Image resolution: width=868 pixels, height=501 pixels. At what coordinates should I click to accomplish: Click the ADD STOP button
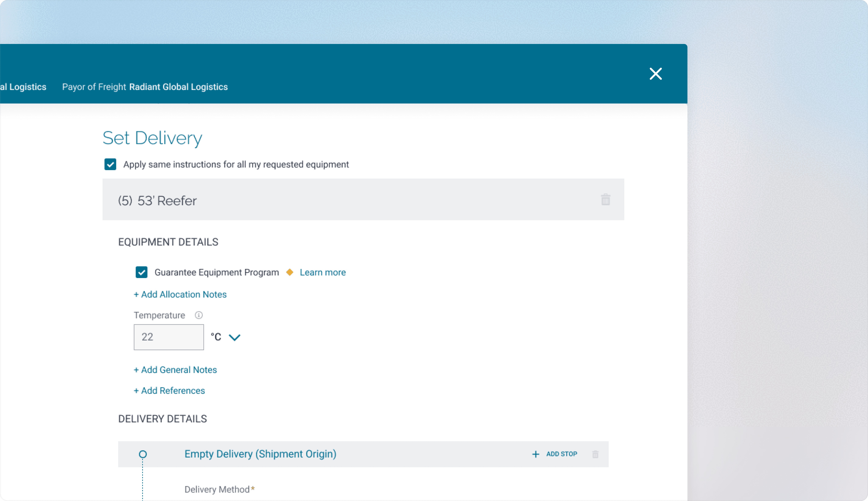pyautogui.click(x=555, y=454)
